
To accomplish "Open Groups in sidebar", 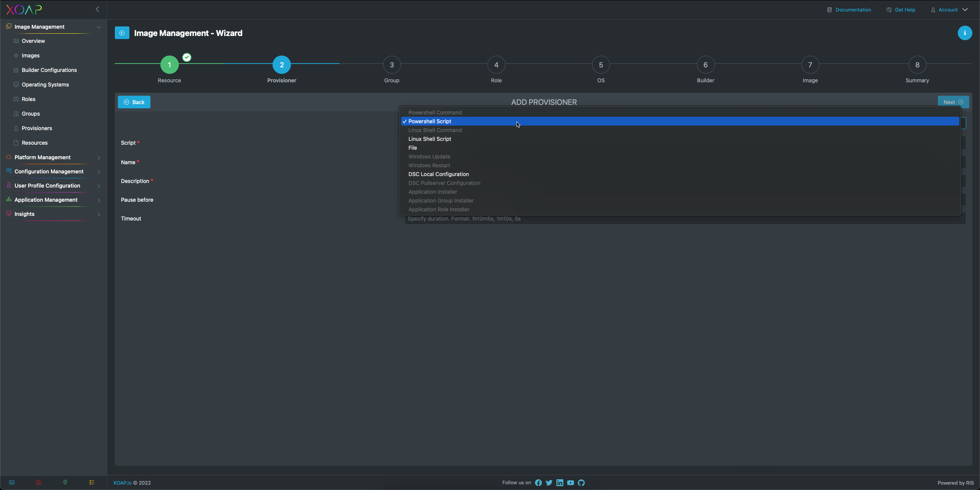I will point(31,114).
